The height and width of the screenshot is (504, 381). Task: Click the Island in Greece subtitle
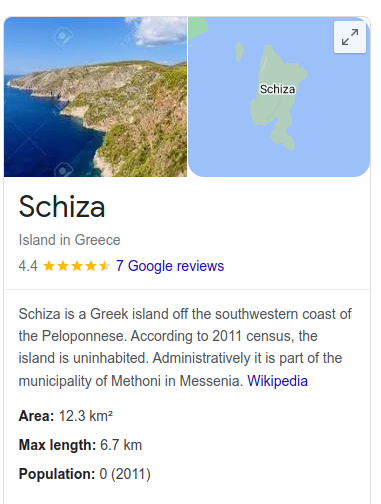[69, 240]
